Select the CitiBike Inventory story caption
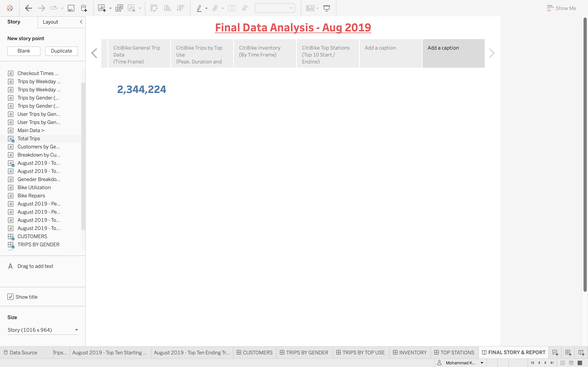Screen dimensions: 588x367 pos(265,53)
